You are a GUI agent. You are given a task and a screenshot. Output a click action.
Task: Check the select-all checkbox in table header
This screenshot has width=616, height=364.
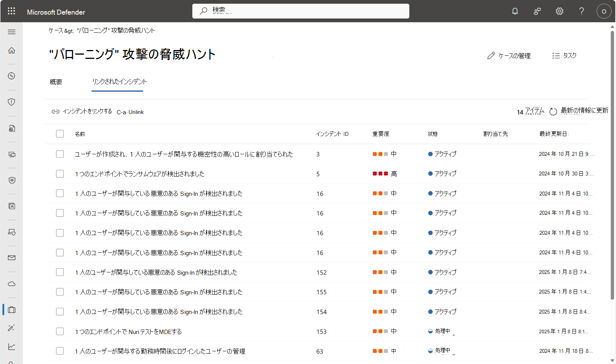[60, 134]
